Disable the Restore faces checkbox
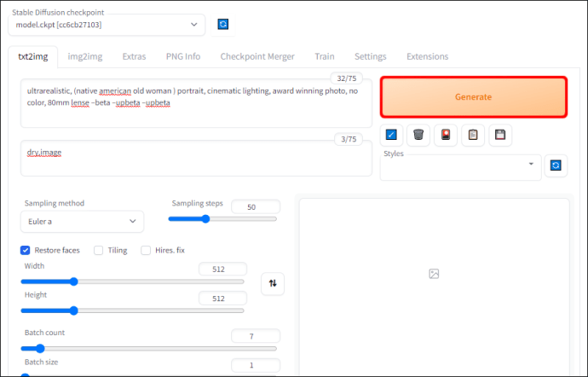The height and width of the screenshot is (377, 588). point(25,250)
